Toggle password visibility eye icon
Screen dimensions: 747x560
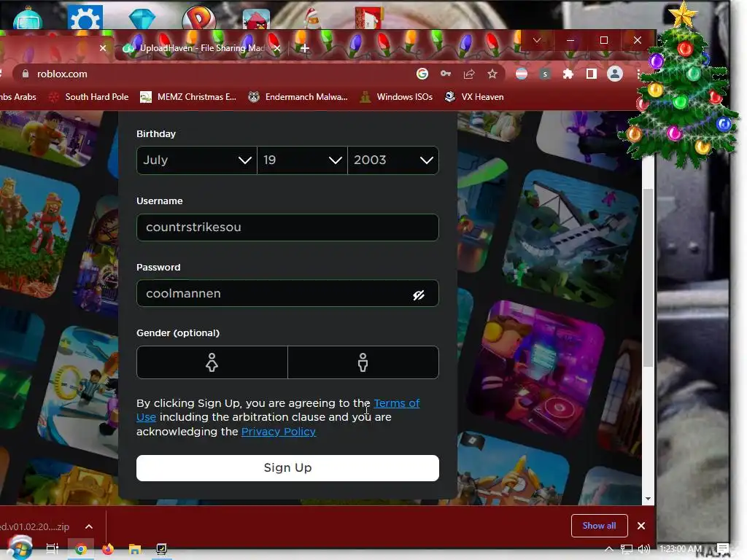click(x=418, y=295)
